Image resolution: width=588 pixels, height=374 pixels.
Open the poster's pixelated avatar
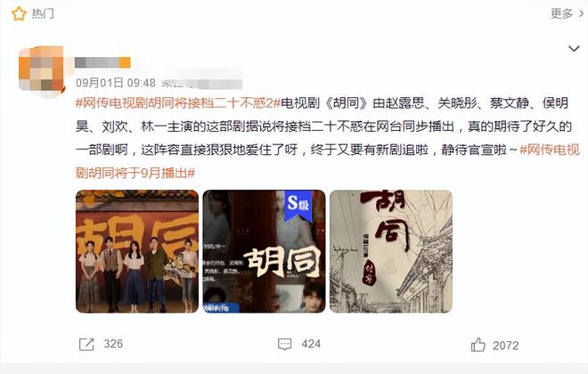coord(42,69)
